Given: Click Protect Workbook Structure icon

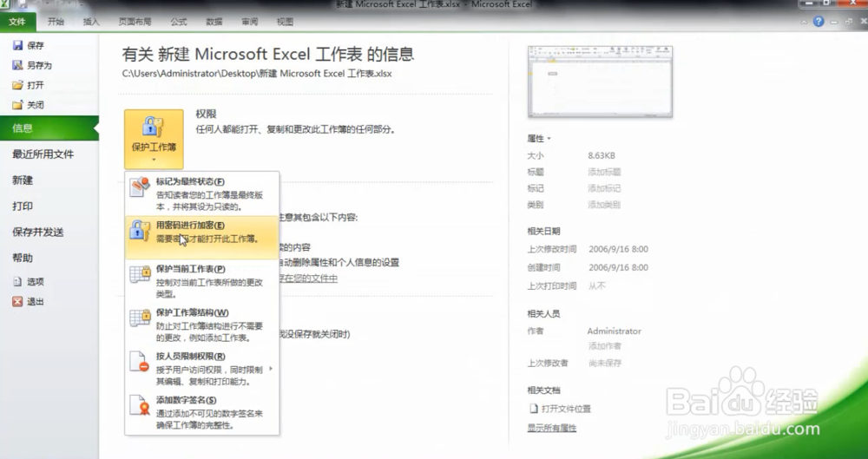Looking at the screenshot, I should click(140, 318).
